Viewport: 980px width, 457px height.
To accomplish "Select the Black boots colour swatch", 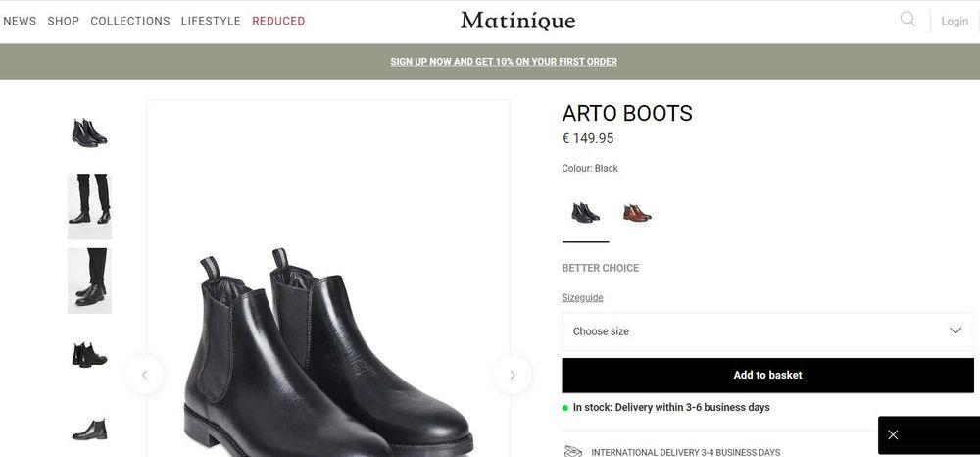I will (585, 212).
